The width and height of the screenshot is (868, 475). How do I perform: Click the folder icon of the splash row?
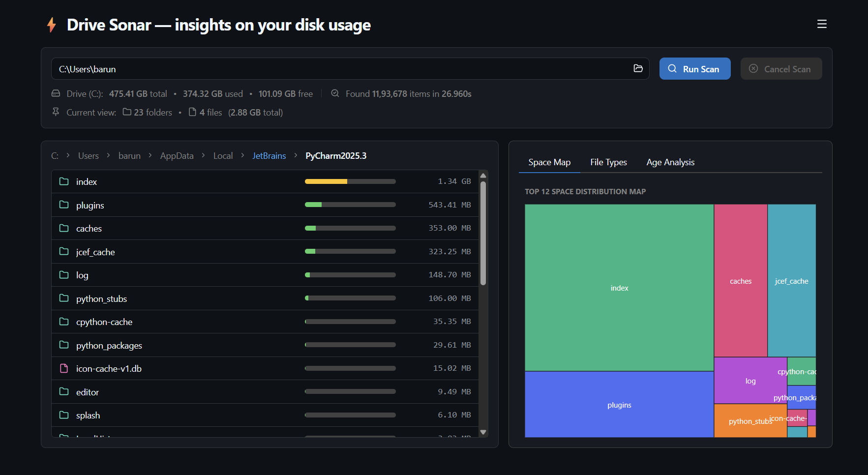(x=64, y=415)
